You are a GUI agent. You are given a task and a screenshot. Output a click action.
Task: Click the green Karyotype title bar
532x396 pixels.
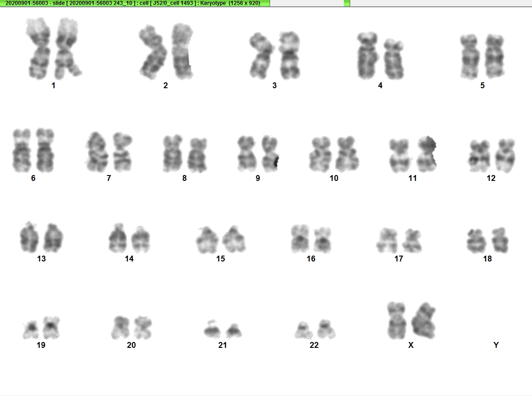click(x=135, y=3)
